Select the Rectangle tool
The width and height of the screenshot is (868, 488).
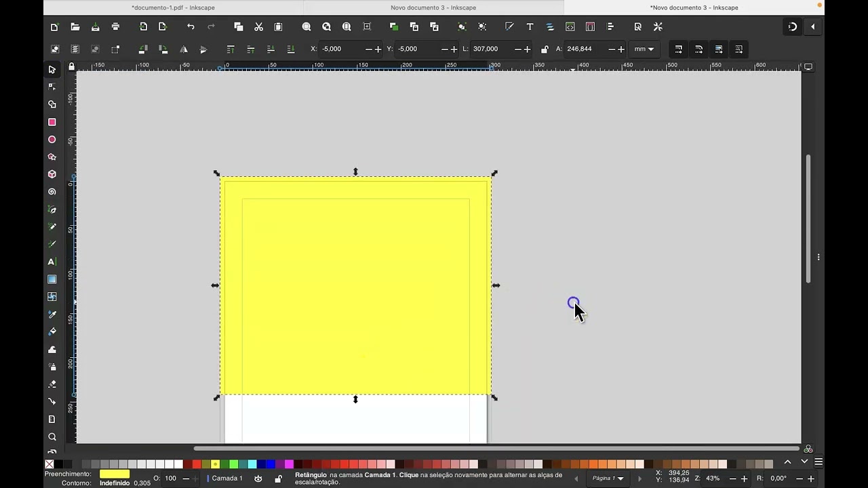[x=52, y=122]
